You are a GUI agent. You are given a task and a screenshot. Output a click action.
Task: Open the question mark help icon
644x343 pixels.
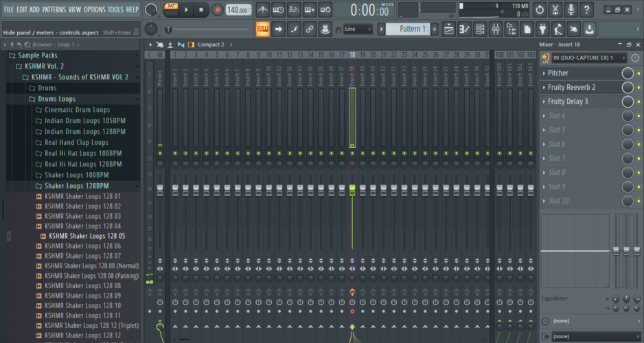click(x=586, y=10)
